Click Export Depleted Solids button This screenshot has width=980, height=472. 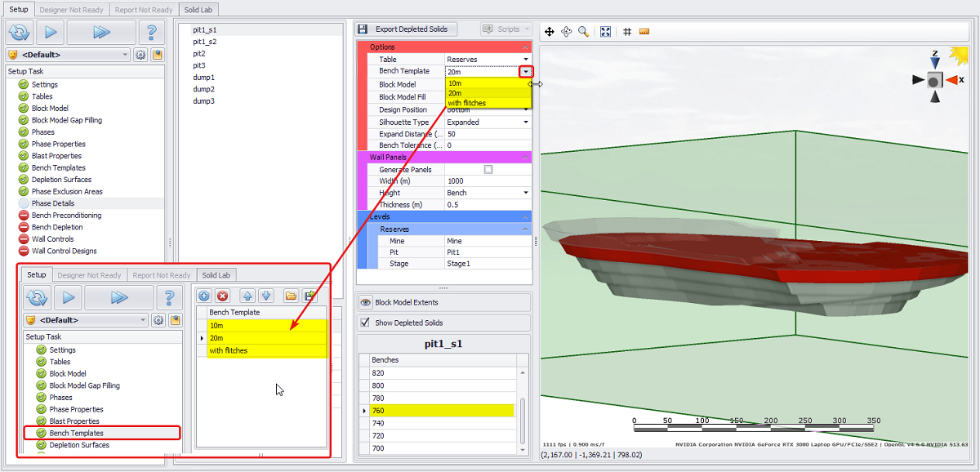coord(406,29)
